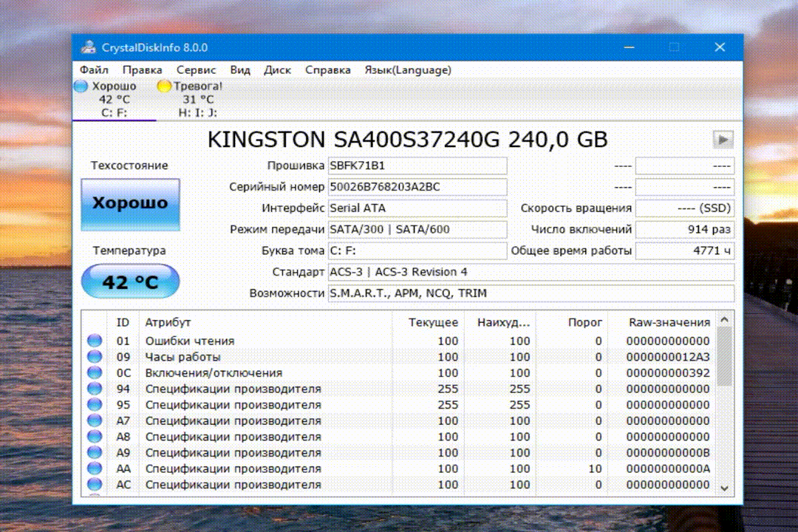This screenshot has width=798, height=532.
Task: Select the Включения/отключения attribute row
Action: [x=400, y=372]
